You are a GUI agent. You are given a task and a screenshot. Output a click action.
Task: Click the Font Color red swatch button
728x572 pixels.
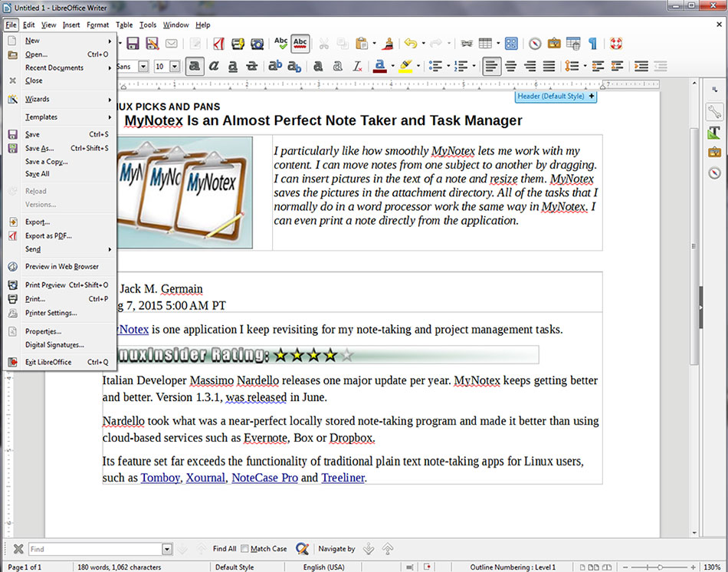click(380, 67)
